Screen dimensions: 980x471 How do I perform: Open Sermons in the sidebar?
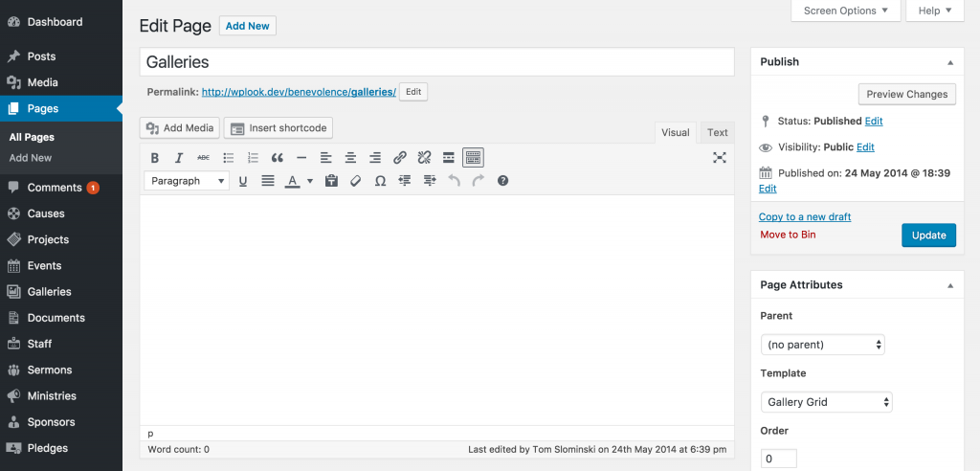[61, 370]
